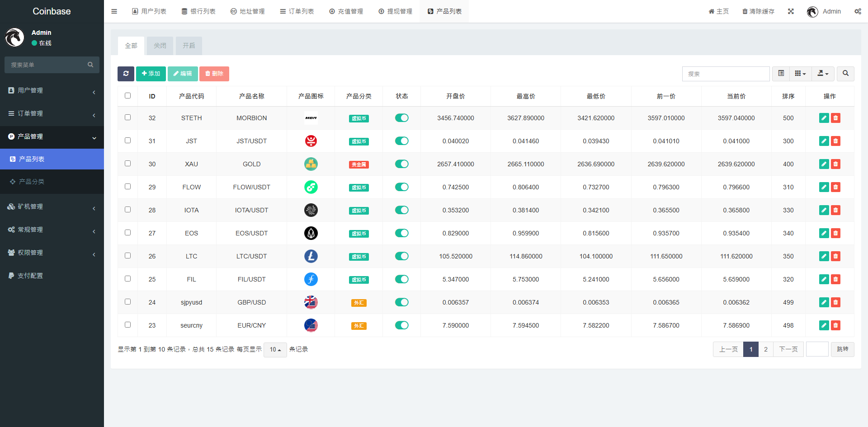Open 银行列表 top tab
868x427 pixels.
coord(198,11)
